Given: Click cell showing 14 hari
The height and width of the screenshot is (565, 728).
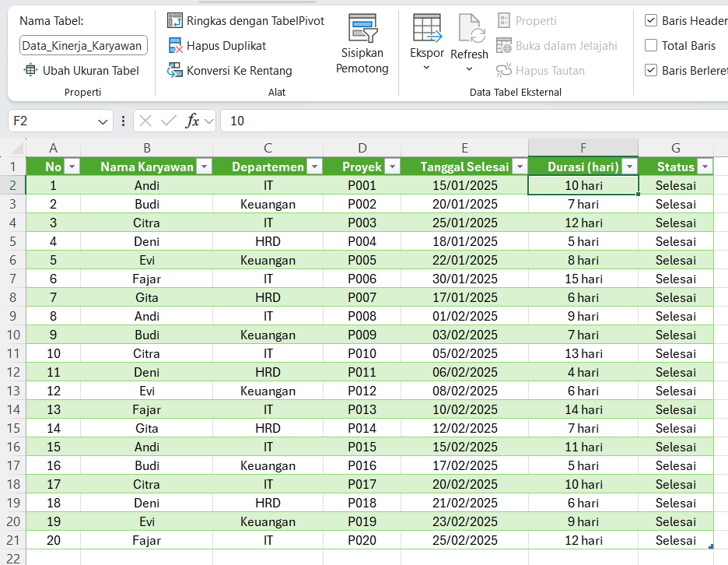Looking at the screenshot, I should [x=583, y=410].
